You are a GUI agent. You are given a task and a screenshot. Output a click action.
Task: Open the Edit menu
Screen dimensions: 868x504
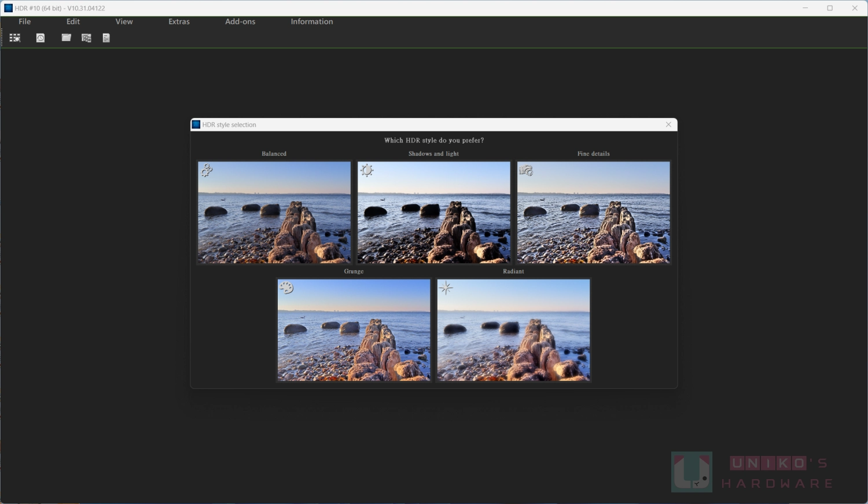coord(73,21)
